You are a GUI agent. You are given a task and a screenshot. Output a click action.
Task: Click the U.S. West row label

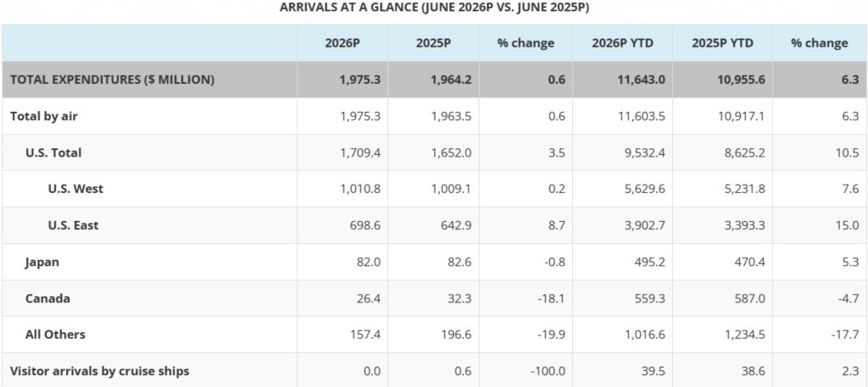pyautogui.click(x=75, y=189)
